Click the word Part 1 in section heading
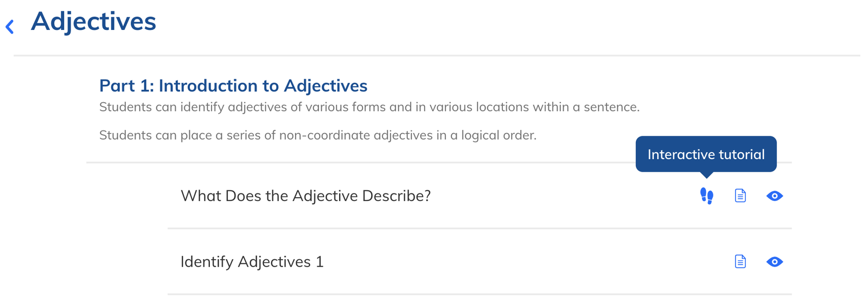 pos(127,86)
